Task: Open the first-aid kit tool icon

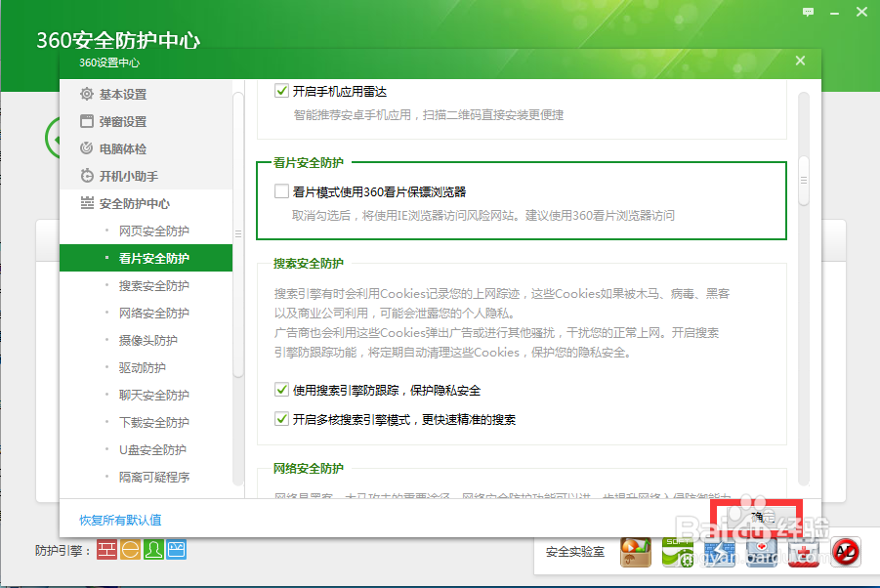Action: 804,552
